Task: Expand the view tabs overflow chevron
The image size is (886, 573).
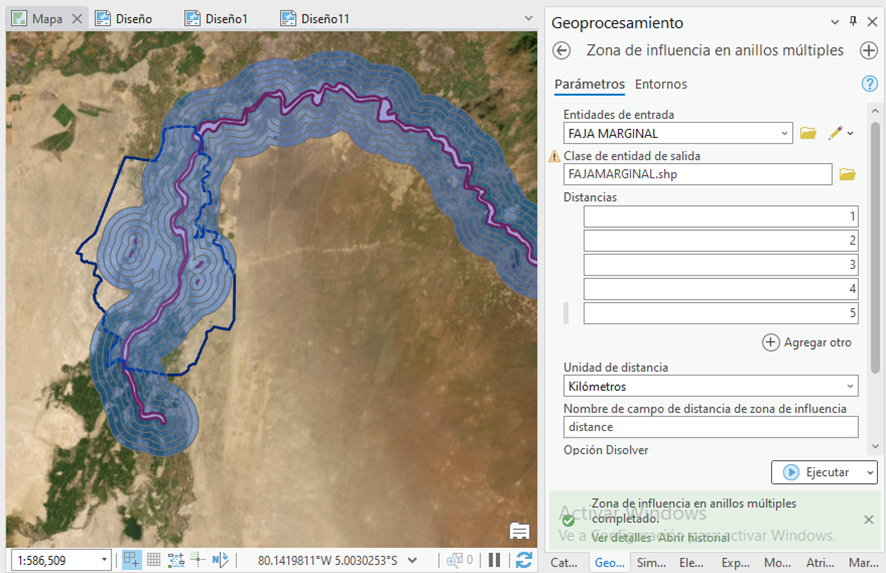Action: [x=528, y=18]
